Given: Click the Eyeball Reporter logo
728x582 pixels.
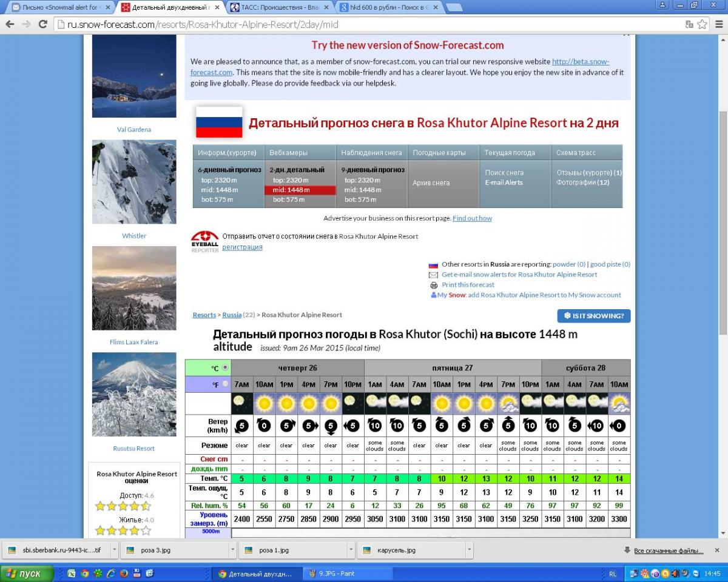Looking at the screenshot, I should coord(204,241).
